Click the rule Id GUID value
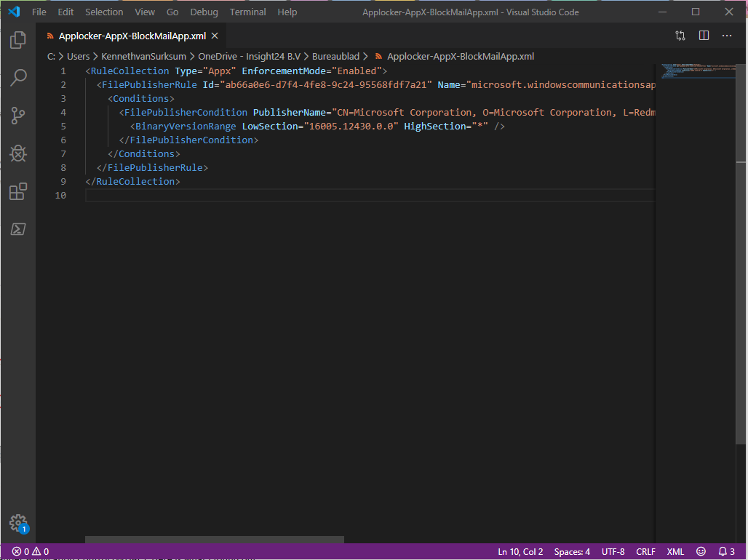The width and height of the screenshot is (748, 560). (x=326, y=85)
